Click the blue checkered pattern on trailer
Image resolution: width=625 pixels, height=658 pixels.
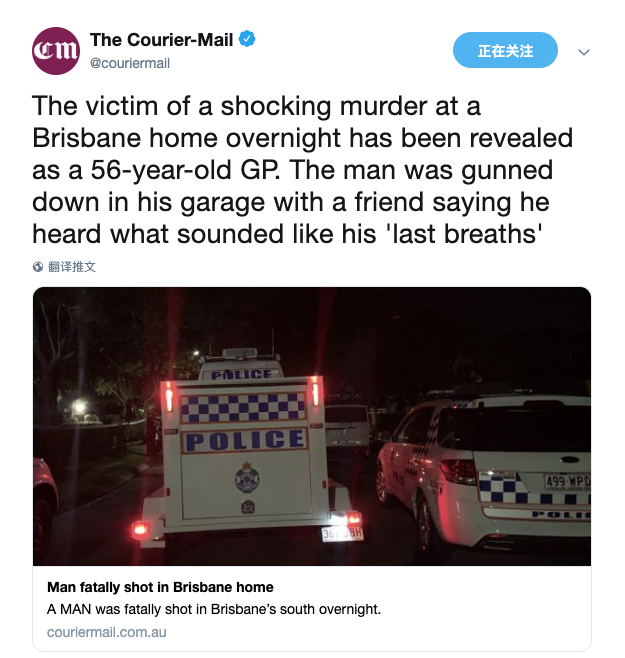(x=243, y=407)
